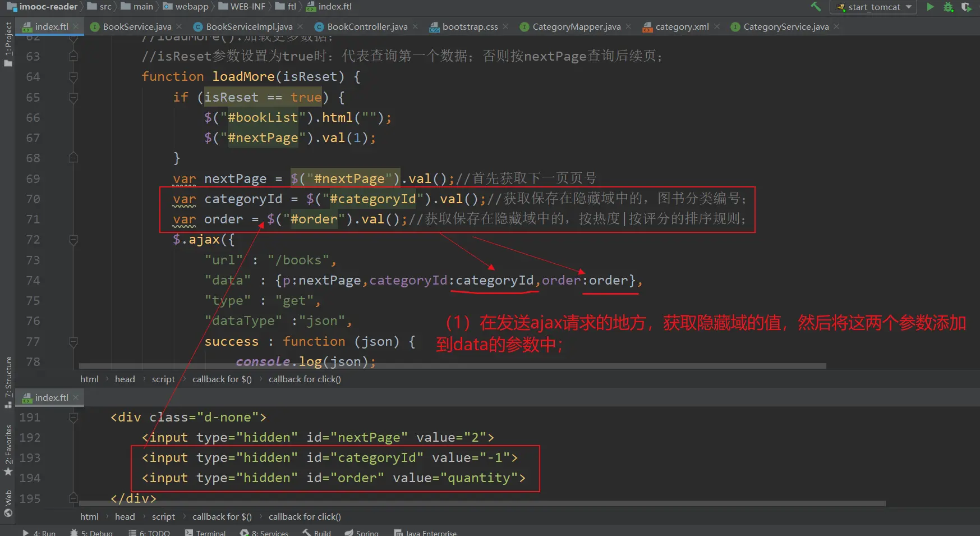Open the Favorites star panel

point(8,449)
